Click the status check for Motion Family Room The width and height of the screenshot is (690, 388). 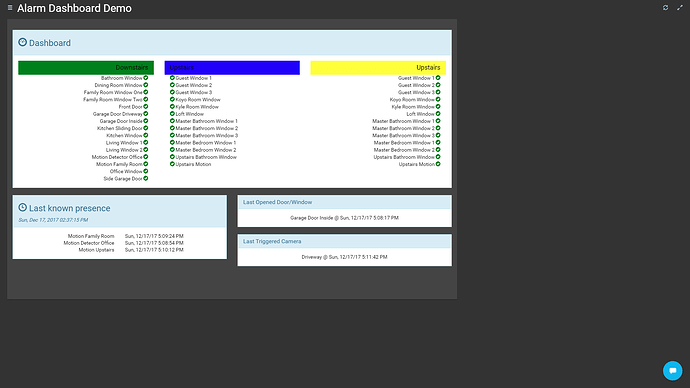pyautogui.click(x=146, y=164)
